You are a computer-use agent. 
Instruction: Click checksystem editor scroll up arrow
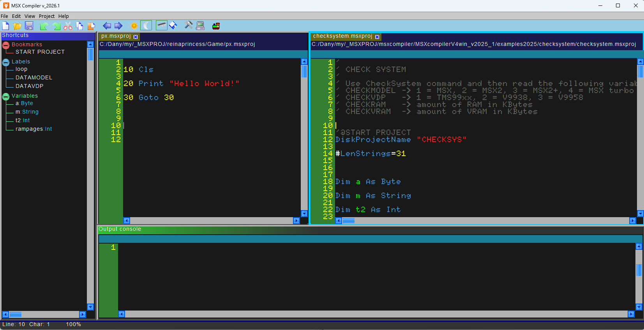[x=640, y=61]
